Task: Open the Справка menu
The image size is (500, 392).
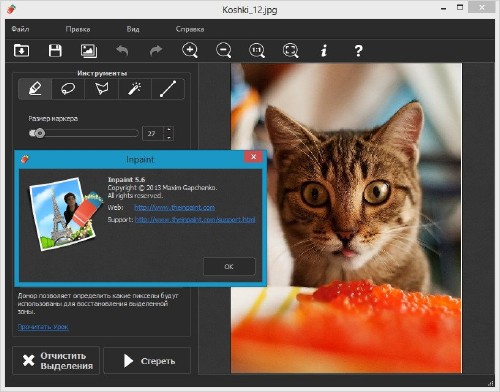Action: (190, 29)
